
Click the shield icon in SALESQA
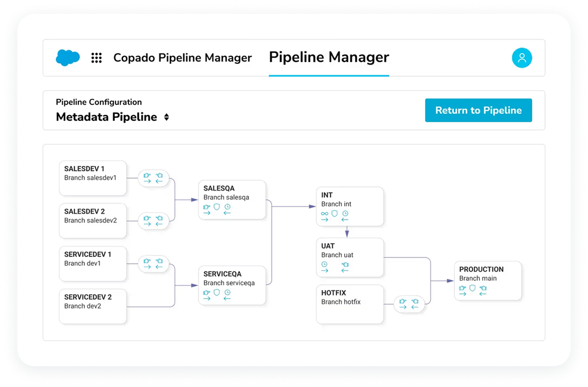(x=217, y=207)
